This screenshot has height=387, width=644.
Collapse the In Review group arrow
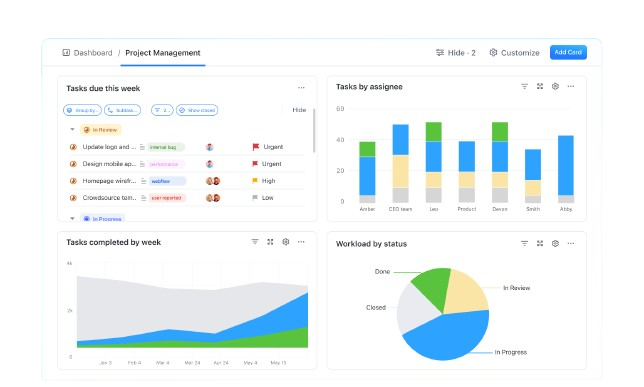point(72,129)
